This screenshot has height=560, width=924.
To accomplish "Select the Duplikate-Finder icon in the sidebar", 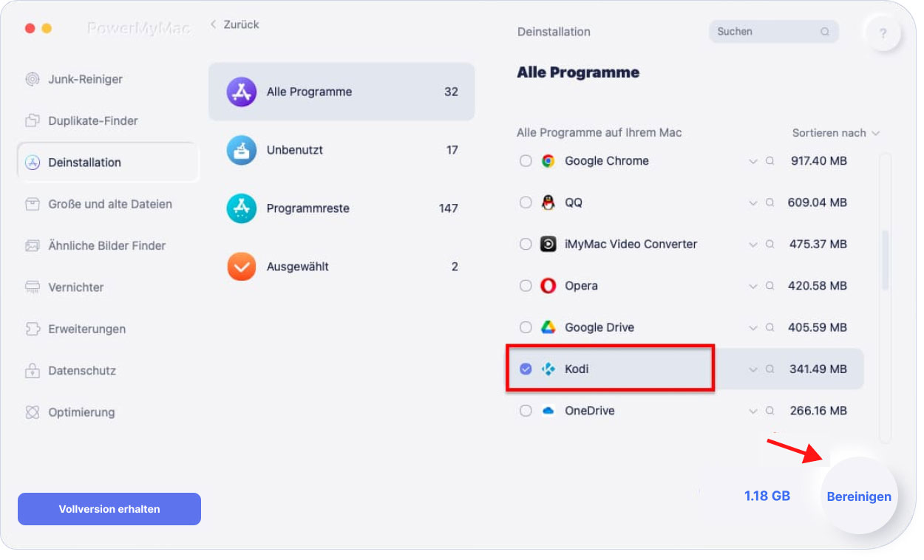I will click(33, 120).
